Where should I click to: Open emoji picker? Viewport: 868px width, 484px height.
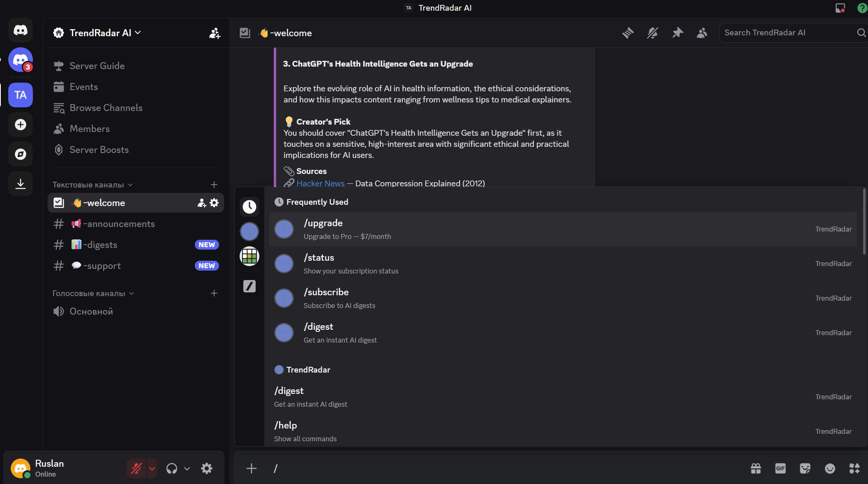830,468
